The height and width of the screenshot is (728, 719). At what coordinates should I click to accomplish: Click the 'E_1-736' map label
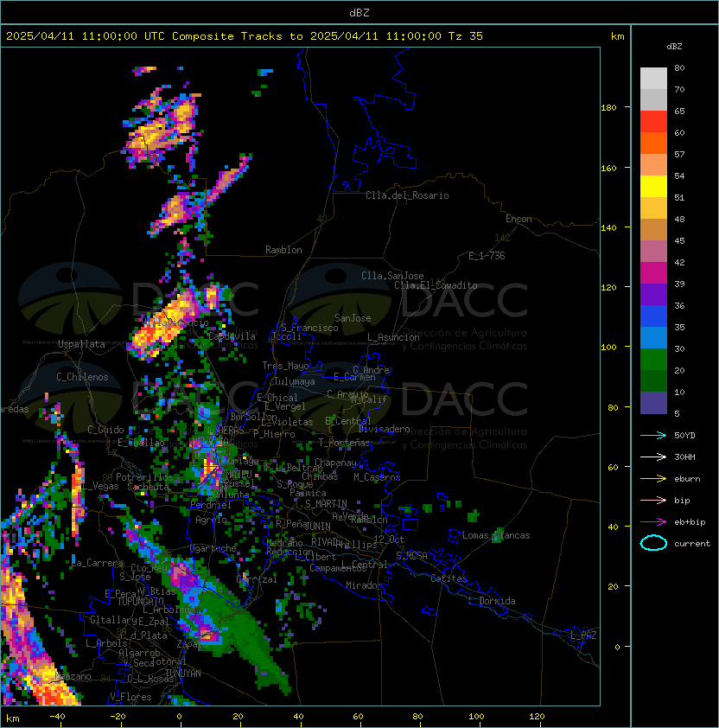coord(487,256)
